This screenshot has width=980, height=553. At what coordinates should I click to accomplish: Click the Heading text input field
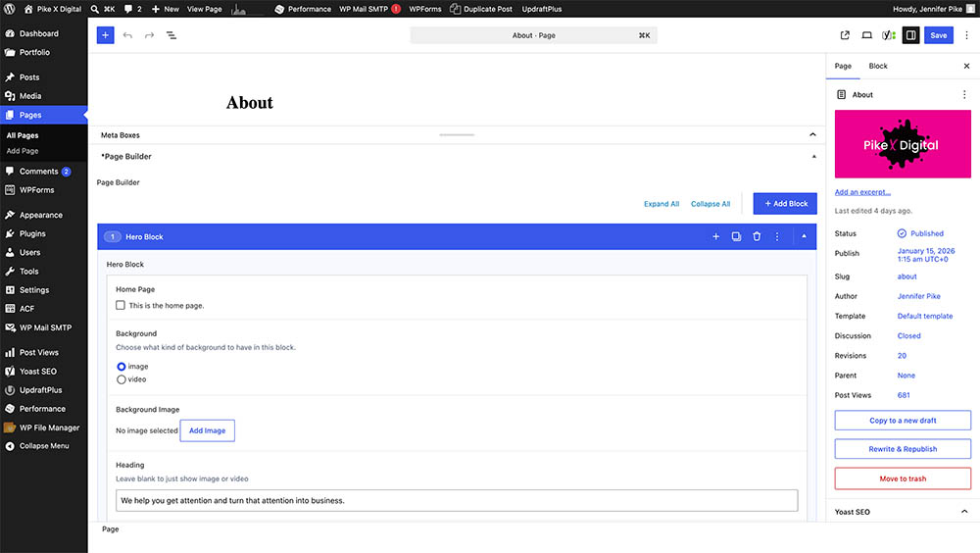(457, 500)
